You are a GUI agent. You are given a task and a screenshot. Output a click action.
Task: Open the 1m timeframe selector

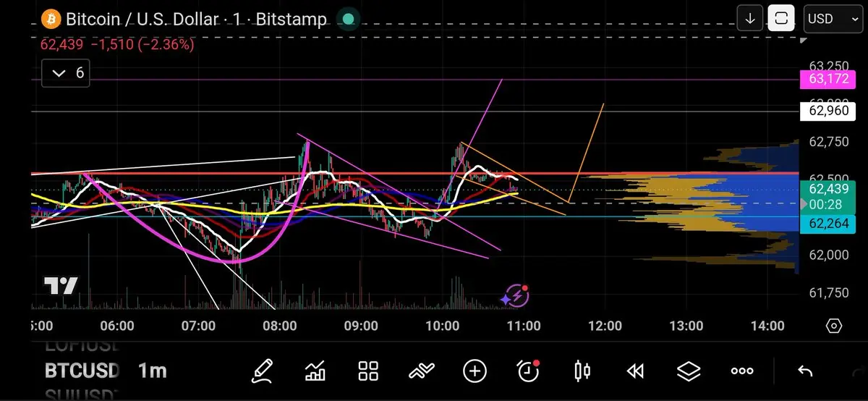(x=152, y=371)
